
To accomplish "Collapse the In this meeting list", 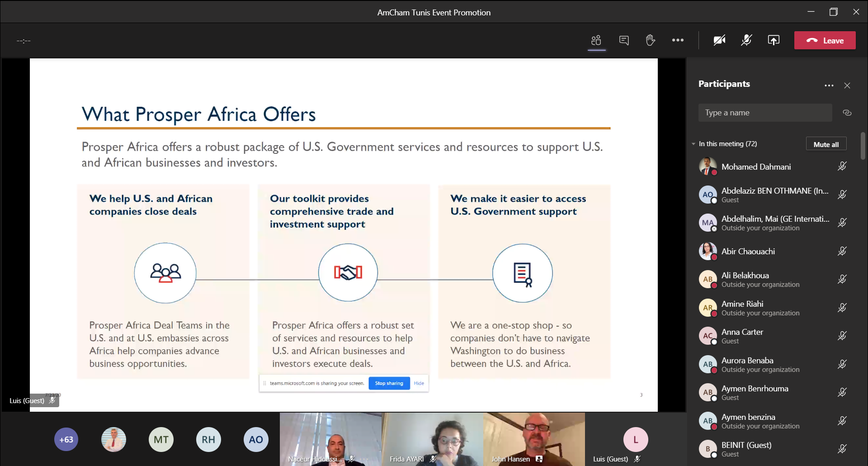I will click(x=693, y=144).
